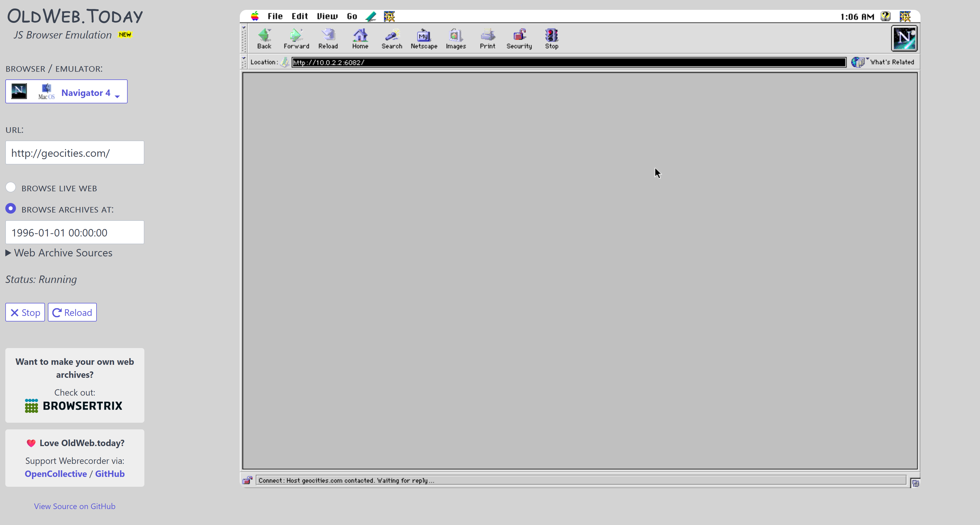
Task: Click the Status: Running text
Action: (x=41, y=280)
